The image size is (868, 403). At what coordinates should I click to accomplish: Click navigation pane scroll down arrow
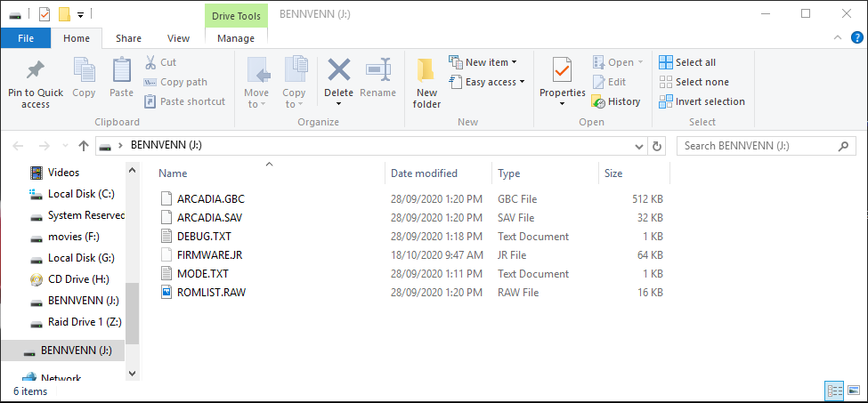[x=133, y=374]
